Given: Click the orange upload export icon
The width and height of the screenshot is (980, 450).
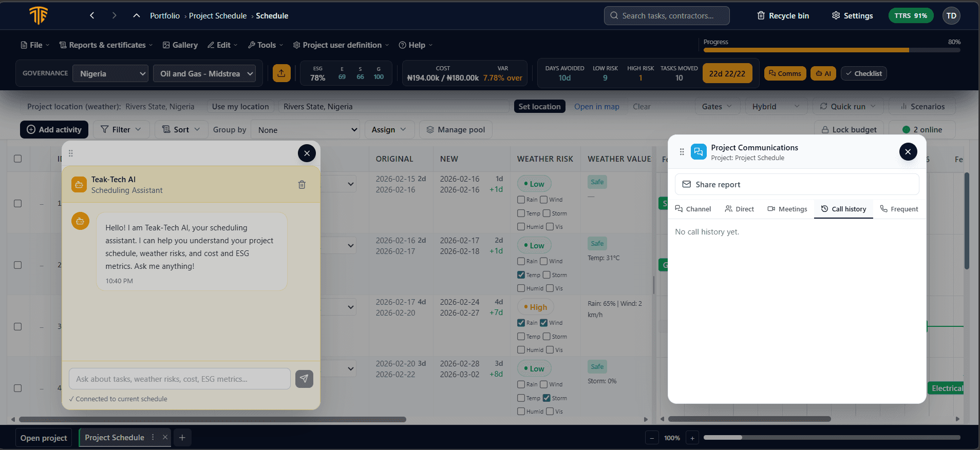Looking at the screenshot, I should click(281, 73).
